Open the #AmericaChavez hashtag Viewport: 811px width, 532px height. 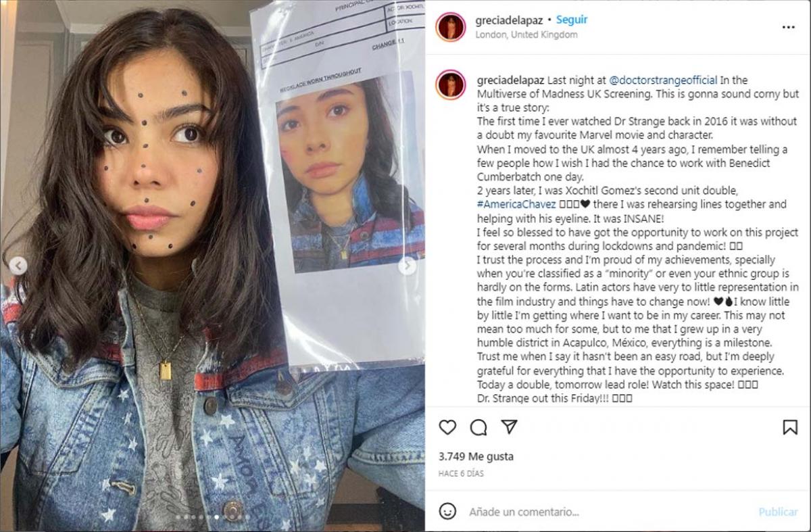[507, 204]
